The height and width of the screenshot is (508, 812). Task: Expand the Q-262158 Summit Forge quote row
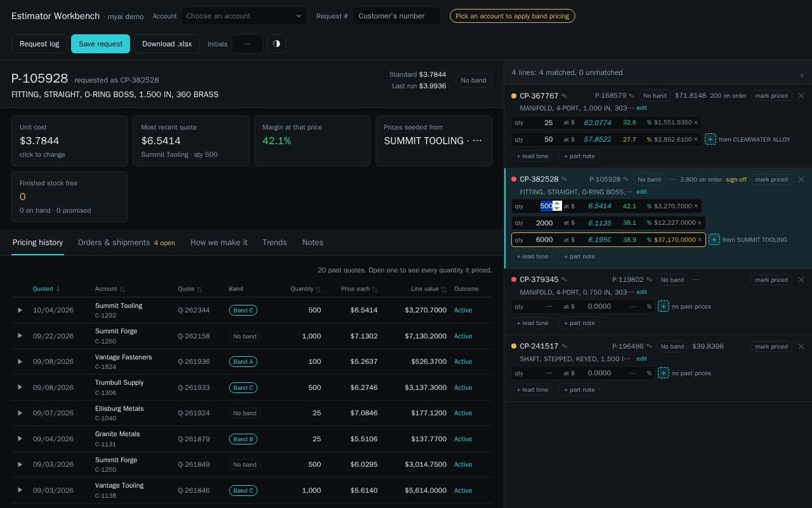20,336
